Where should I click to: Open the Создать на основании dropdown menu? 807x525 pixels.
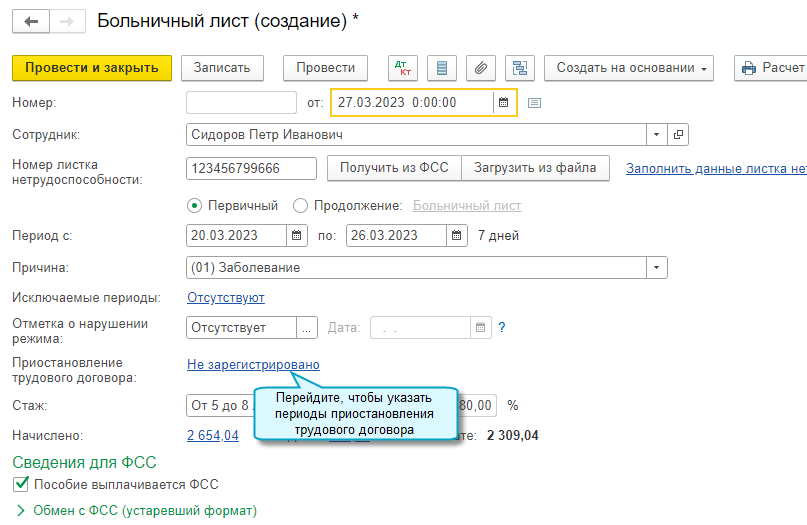(632, 68)
